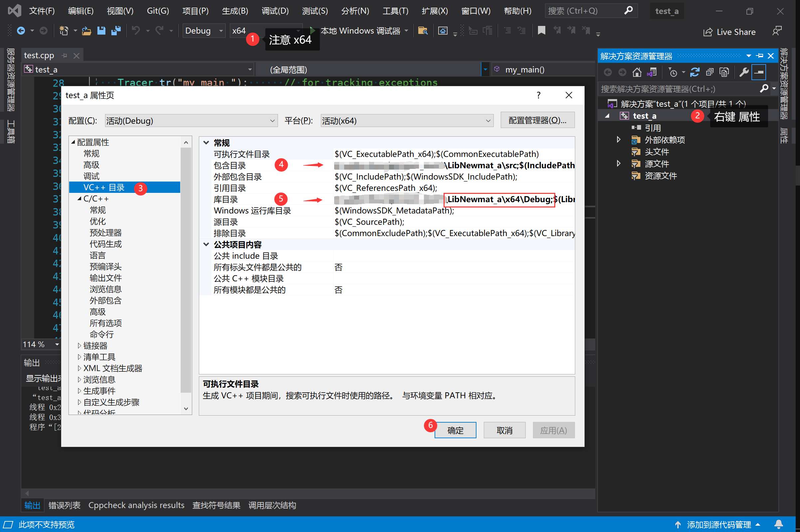800x532 pixels.
Task: Click the 取消 button
Action: pos(504,430)
